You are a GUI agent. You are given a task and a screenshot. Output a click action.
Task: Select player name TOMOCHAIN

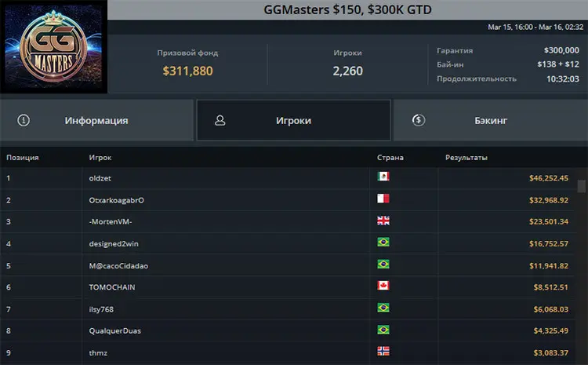pyautogui.click(x=112, y=287)
